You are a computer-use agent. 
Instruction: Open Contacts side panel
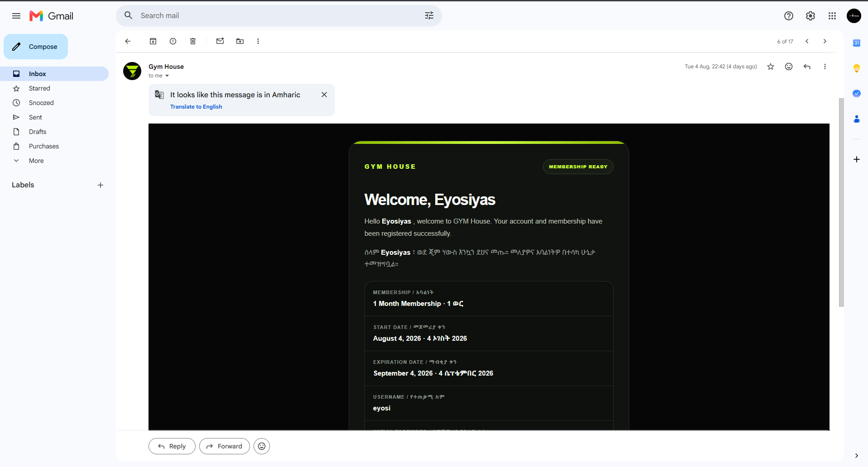(857, 119)
